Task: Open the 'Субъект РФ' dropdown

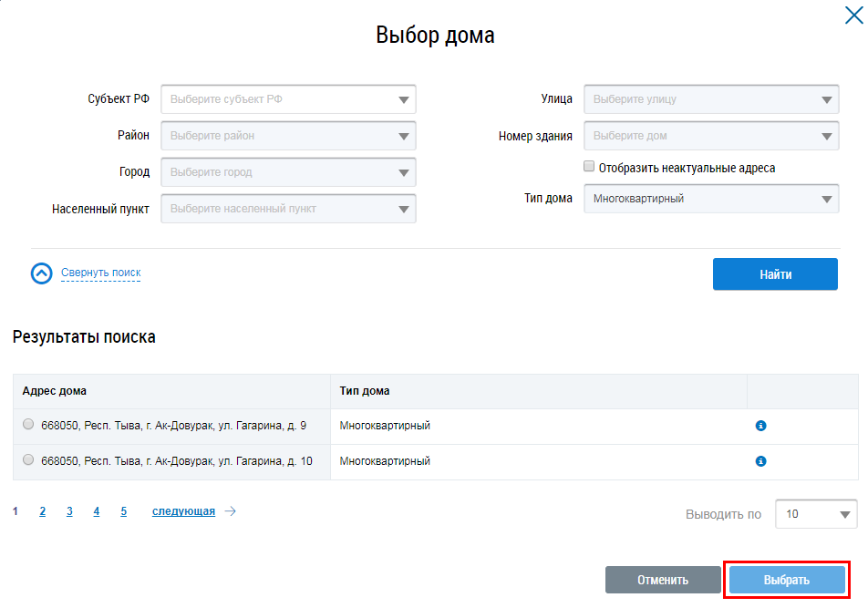Action: pyautogui.click(x=288, y=99)
